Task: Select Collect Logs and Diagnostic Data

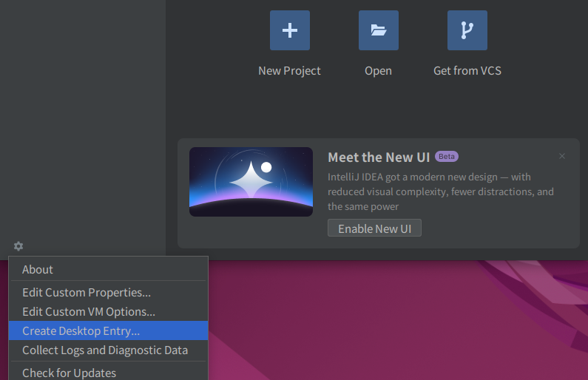Action: 109,350
